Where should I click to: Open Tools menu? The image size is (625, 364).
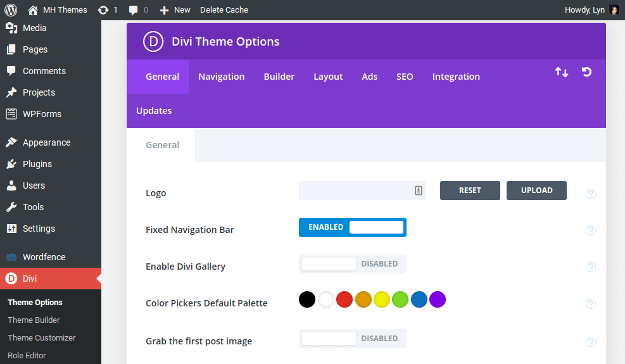click(51, 207)
